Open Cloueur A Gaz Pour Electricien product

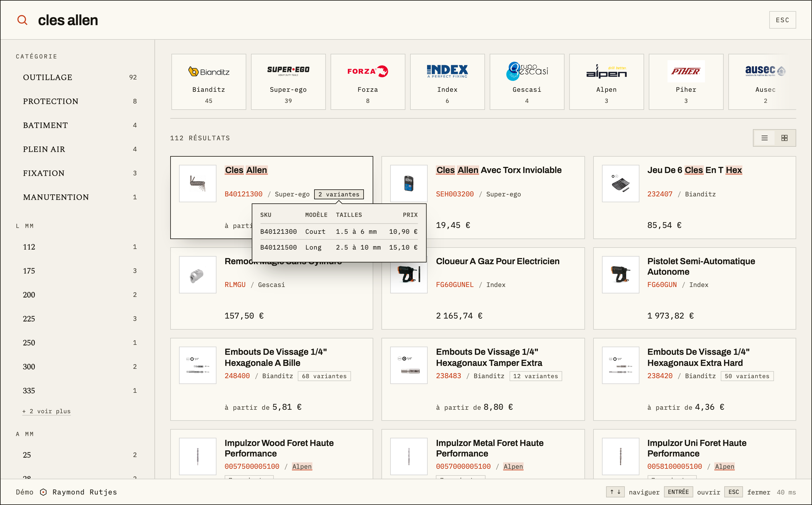point(498,261)
